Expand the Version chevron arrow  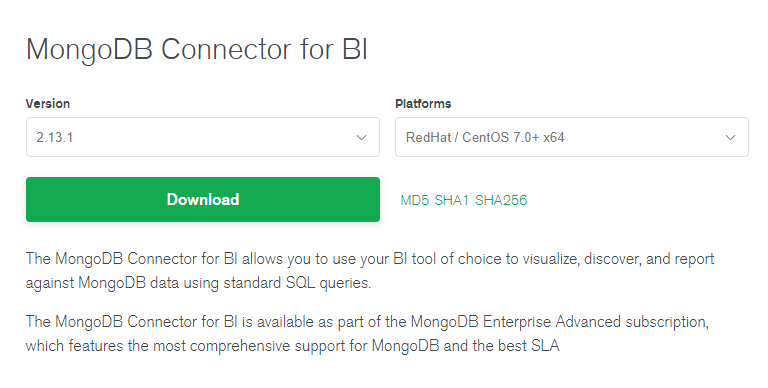(361, 138)
